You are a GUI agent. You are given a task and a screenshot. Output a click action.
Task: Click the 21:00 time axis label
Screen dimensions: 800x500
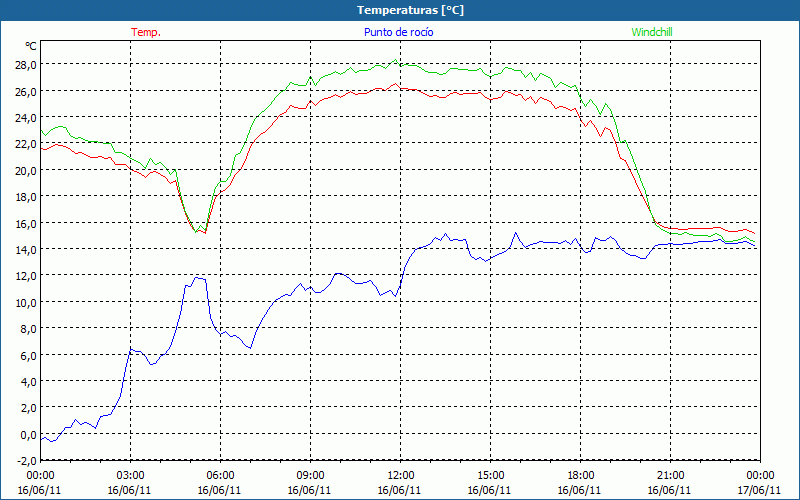coord(670,476)
